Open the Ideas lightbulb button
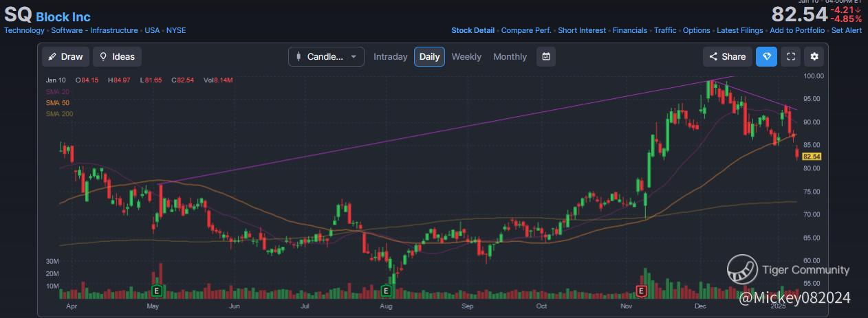This screenshot has width=868, height=318. point(117,57)
